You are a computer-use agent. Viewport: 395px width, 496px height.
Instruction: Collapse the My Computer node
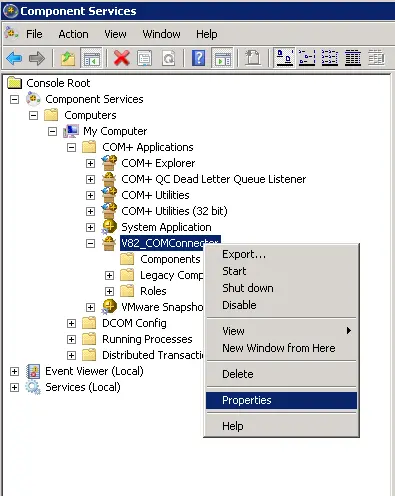tap(52, 131)
